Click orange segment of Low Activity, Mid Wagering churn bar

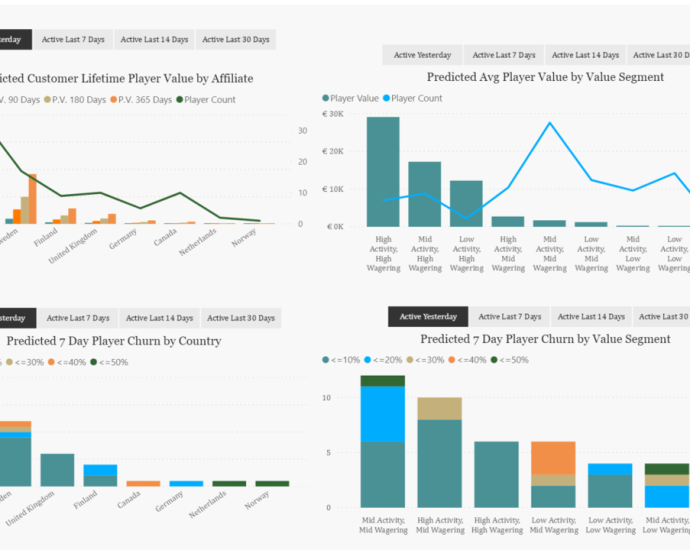pos(553,458)
